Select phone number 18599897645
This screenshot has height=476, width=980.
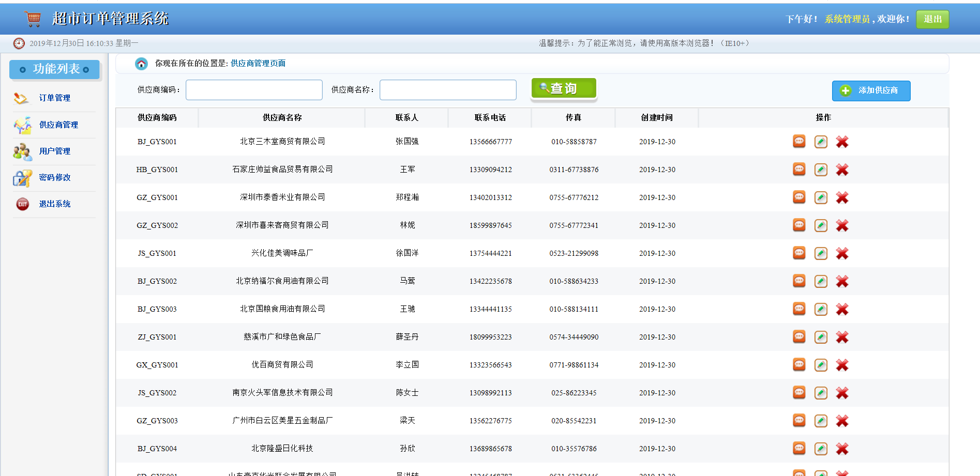pos(490,225)
